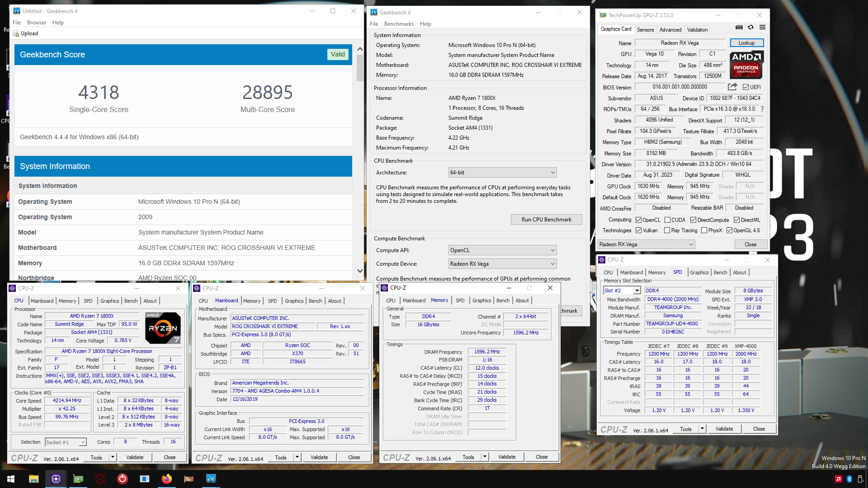Open the GPU selector dropdown at GPU-Z bottom

[x=646, y=244]
